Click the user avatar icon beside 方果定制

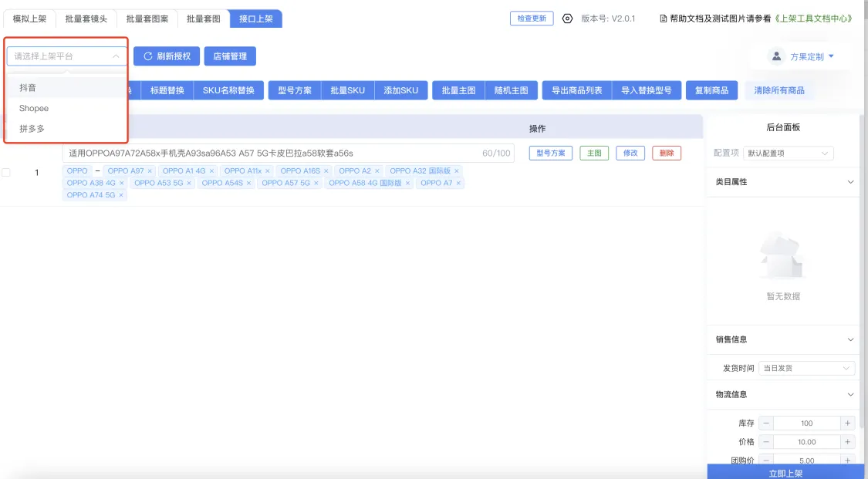(775, 56)
